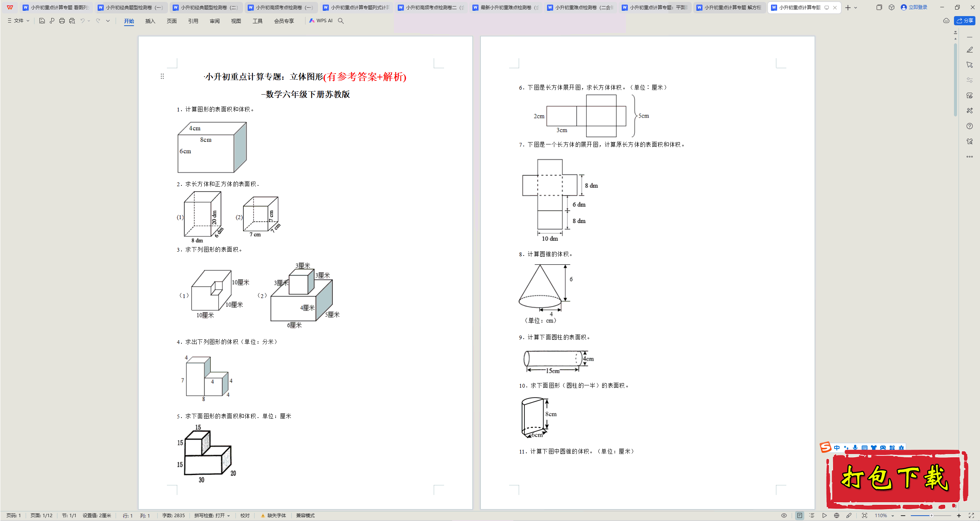
Task: Open new tab dropdown chevron
Action: tap(856, 8)
